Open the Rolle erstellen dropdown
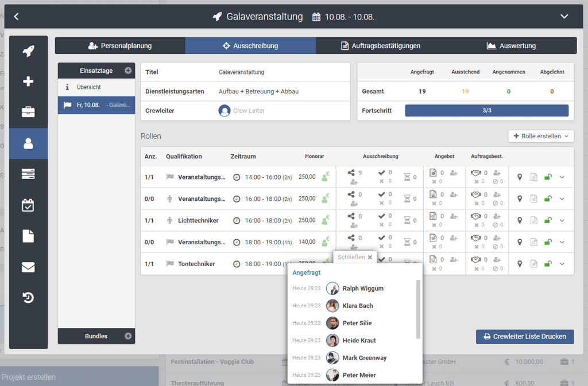The height and width of the screenshot is (386, 588). click(x=541, y=137)
